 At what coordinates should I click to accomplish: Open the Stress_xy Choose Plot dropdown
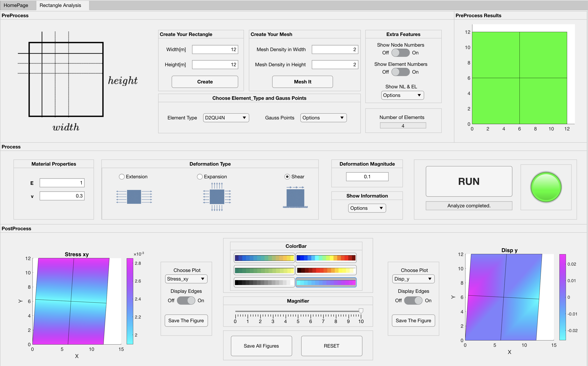[186, 279]
